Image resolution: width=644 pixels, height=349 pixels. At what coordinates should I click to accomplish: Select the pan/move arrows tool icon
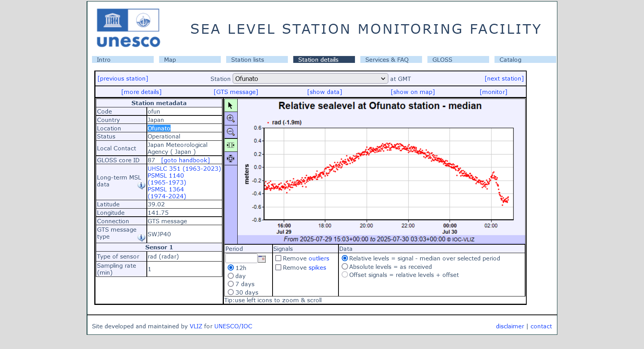click(x=231, y=158)
